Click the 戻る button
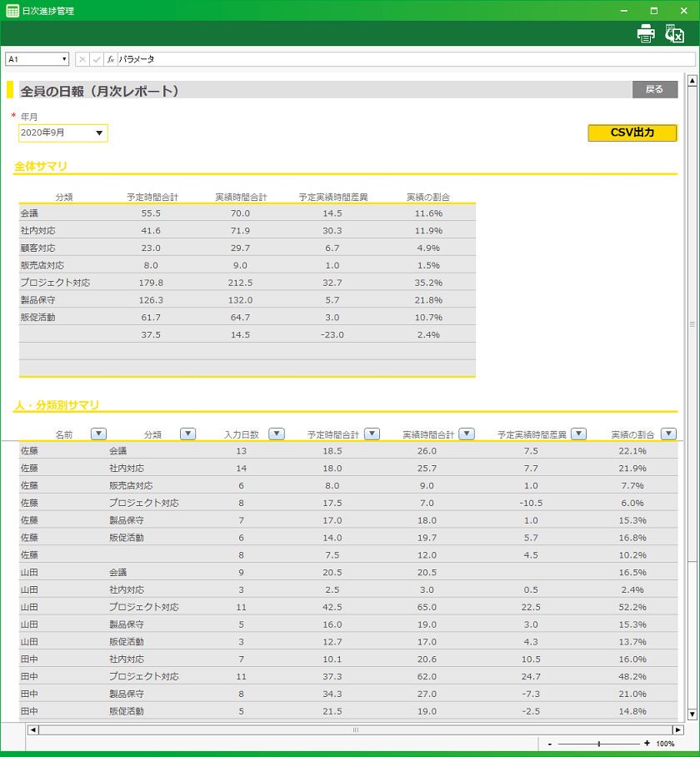 tap(654, 90)
